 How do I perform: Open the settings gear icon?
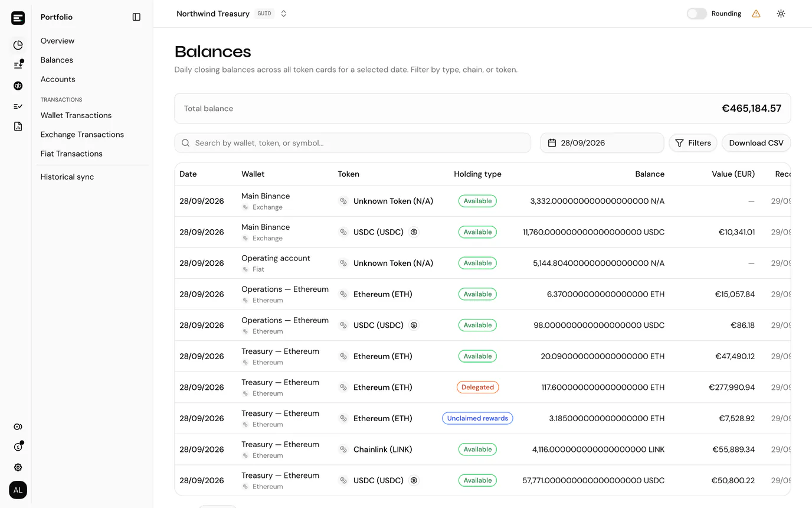pyautogui.click(x=18, y=467)
